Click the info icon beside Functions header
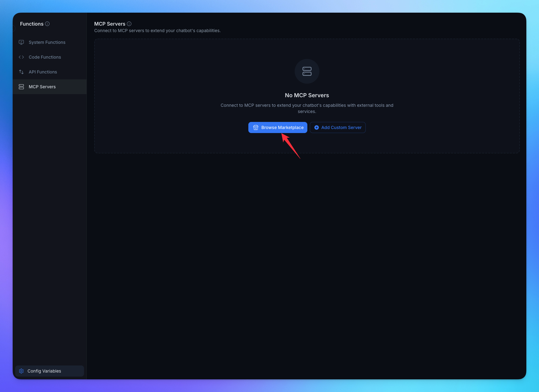The height and width of the screenshot is (392, 539). tap(47, 24)
